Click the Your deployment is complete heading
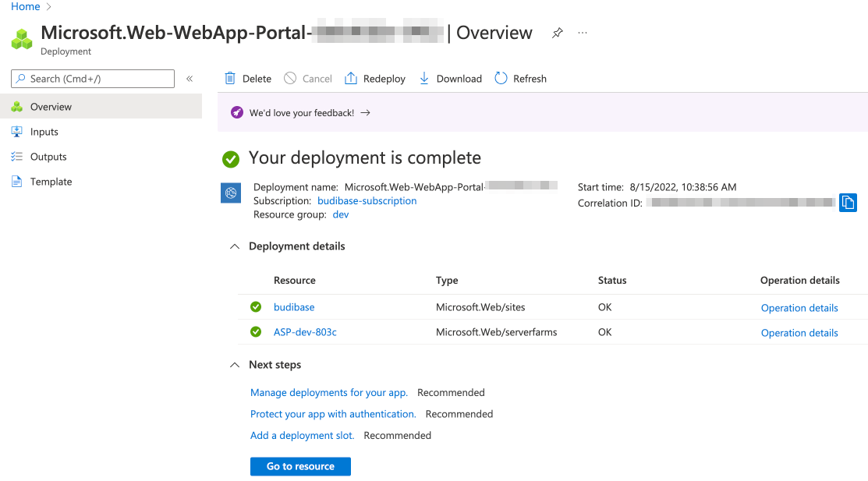This screenshot has width=868, height=481. (x=365, y=158)
